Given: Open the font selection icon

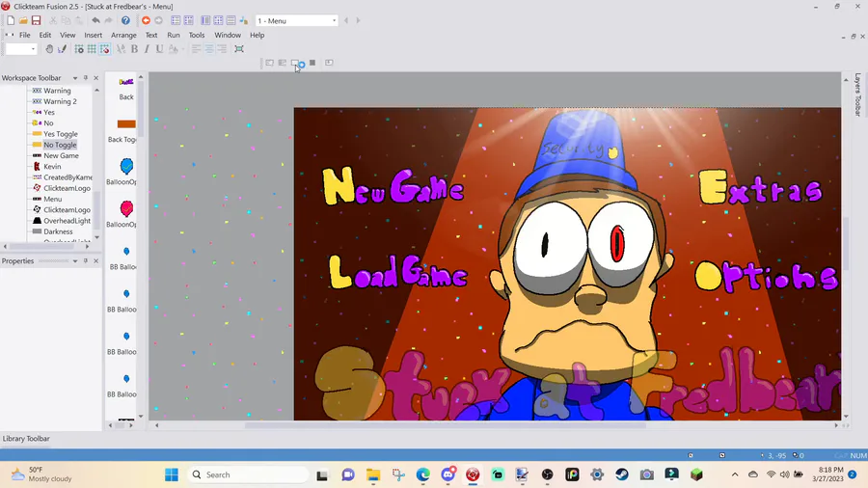Looking at the screenshot, I should coord(121,48).
